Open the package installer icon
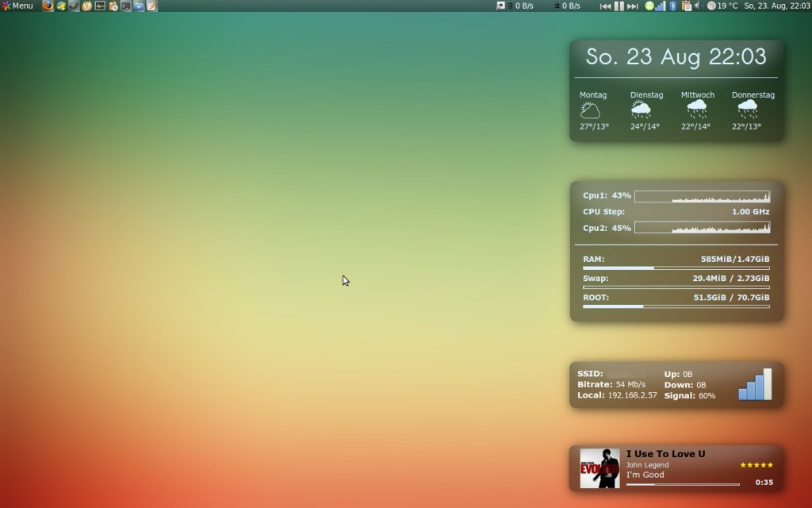This screenshot has height=508, width=812. [113, 6]
